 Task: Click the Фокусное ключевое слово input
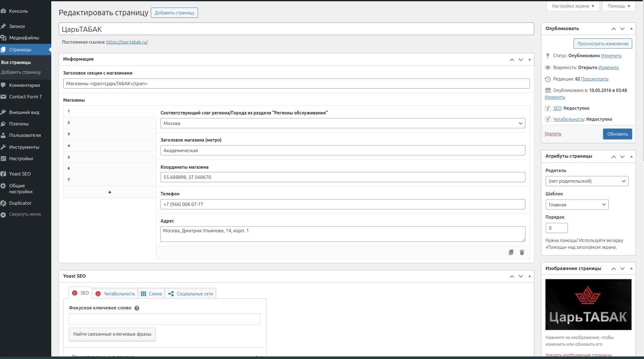(165, 319)
